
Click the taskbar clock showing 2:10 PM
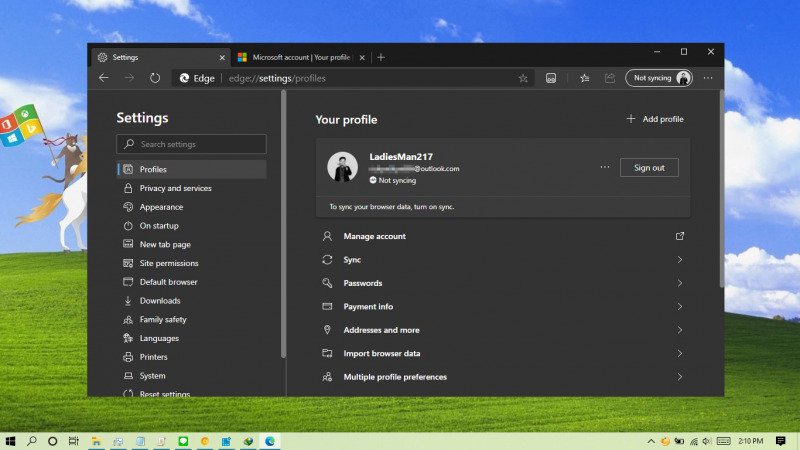[x=751, y=441]
